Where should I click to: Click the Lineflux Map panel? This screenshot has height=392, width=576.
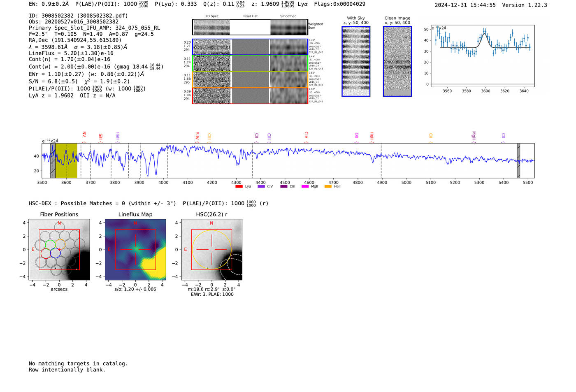135,250
